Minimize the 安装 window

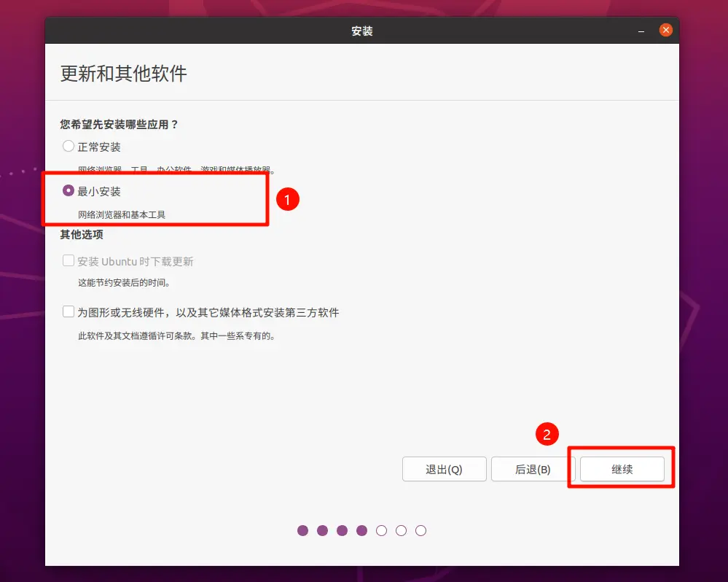641,31
